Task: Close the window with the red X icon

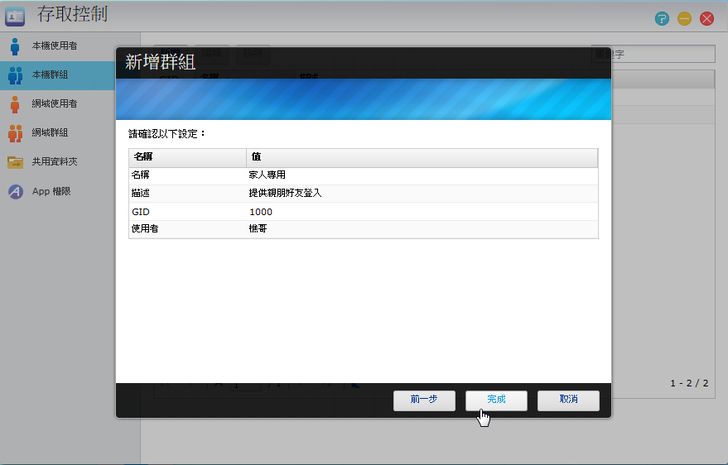Action: 707,19
